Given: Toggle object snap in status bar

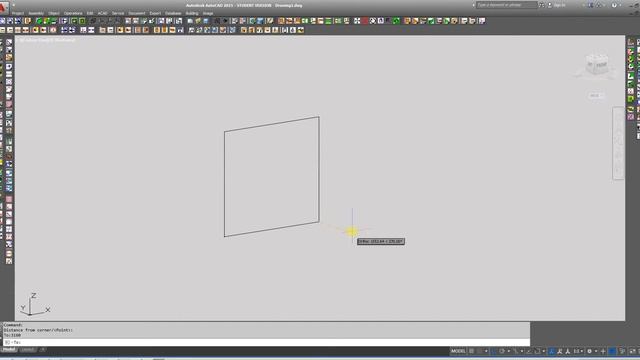Looking at the screenshot, I should click(537, 351).
